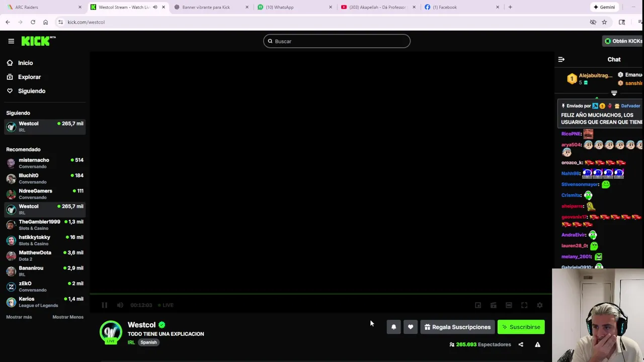Open the Gemini button
This screenshot has height=362, width=644.
tap(604, 7)
